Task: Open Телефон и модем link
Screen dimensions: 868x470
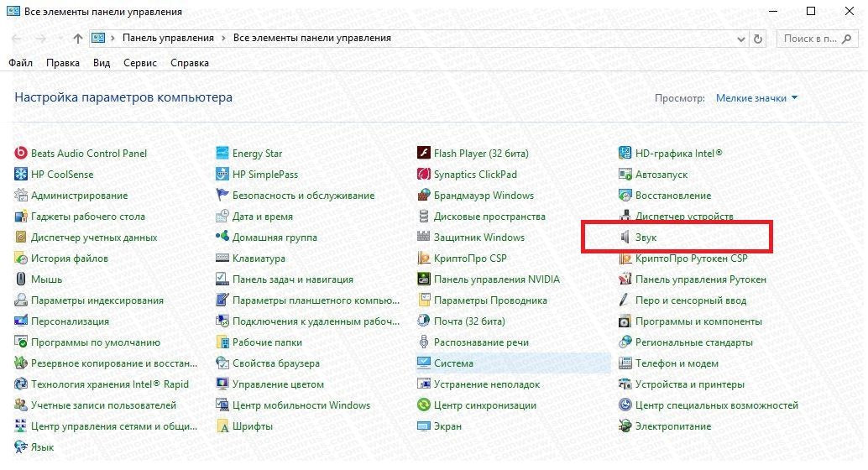Action: click(x=677, y=363)
